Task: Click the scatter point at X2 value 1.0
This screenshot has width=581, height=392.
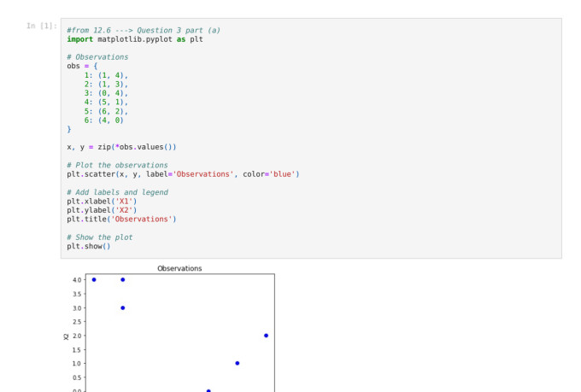Action: click(x=237, y=363)
